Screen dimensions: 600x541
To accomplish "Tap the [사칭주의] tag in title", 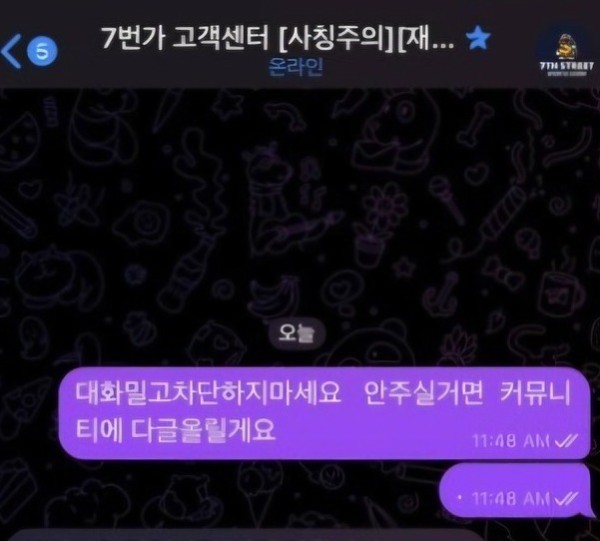I will (x=337, y=39).
